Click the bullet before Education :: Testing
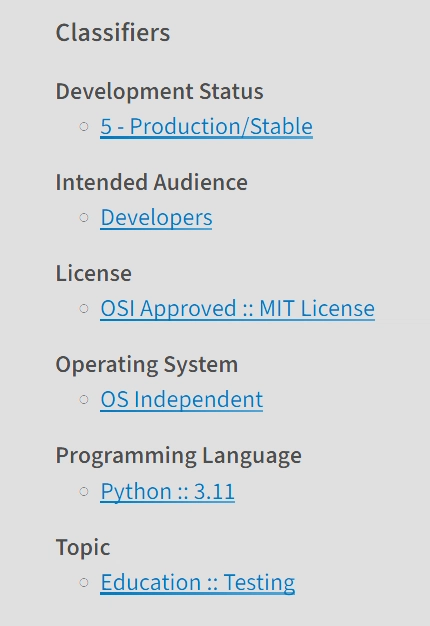Viewport: 430px width, 626px height. pos(84,582)
